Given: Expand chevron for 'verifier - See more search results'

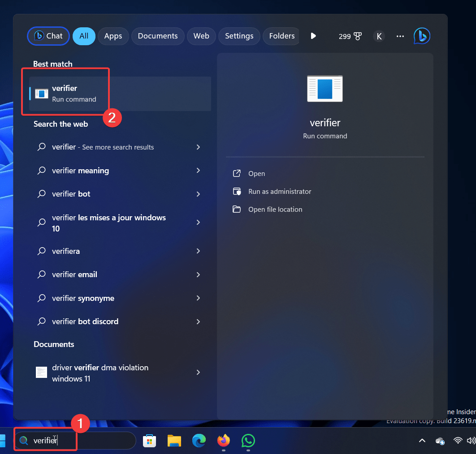Looking at the screenshot, I should click(x=198, y=147).
